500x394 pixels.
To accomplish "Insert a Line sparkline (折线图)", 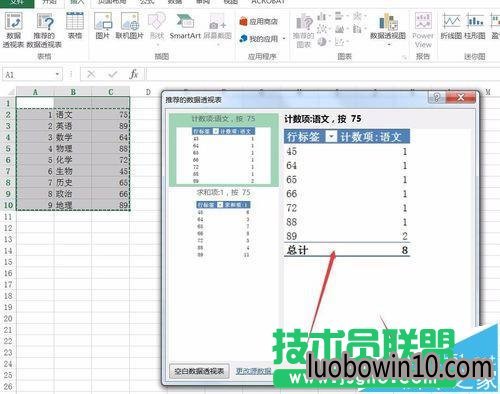I will pyautogui.click(x=451, y=26).
